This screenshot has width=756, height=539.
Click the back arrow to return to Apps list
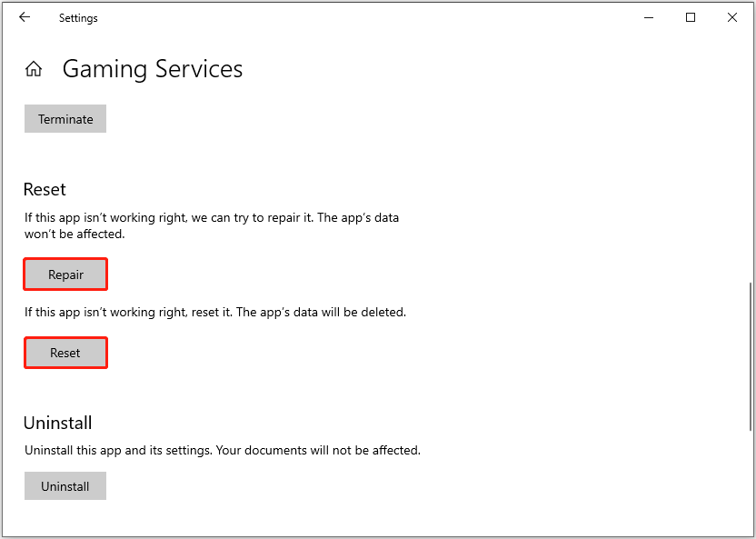click(25, 17)
